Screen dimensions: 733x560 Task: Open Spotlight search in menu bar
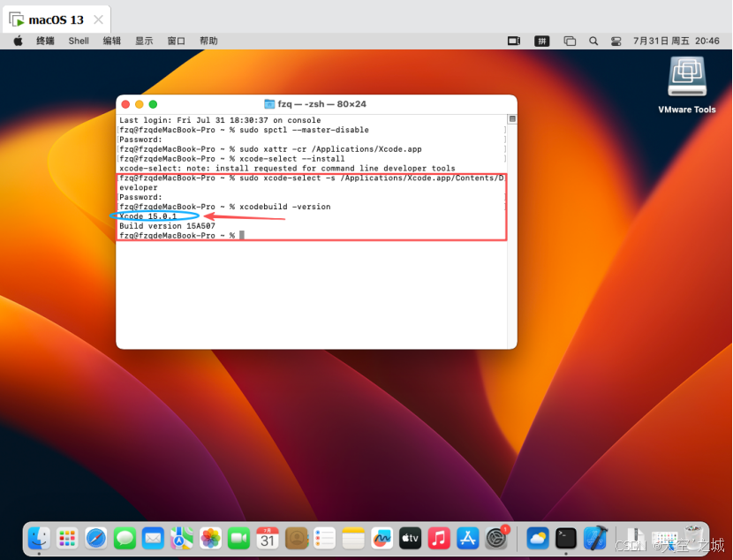(593, 42)
